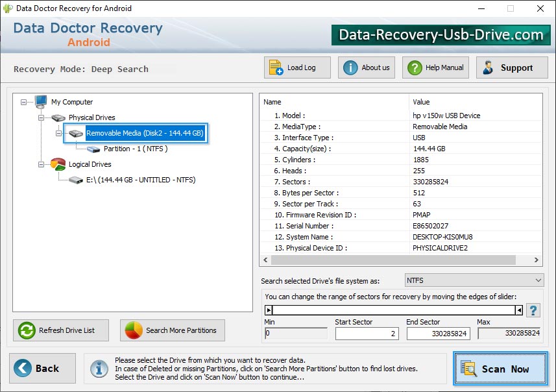Click the properties list left scroll arrow

265,260
